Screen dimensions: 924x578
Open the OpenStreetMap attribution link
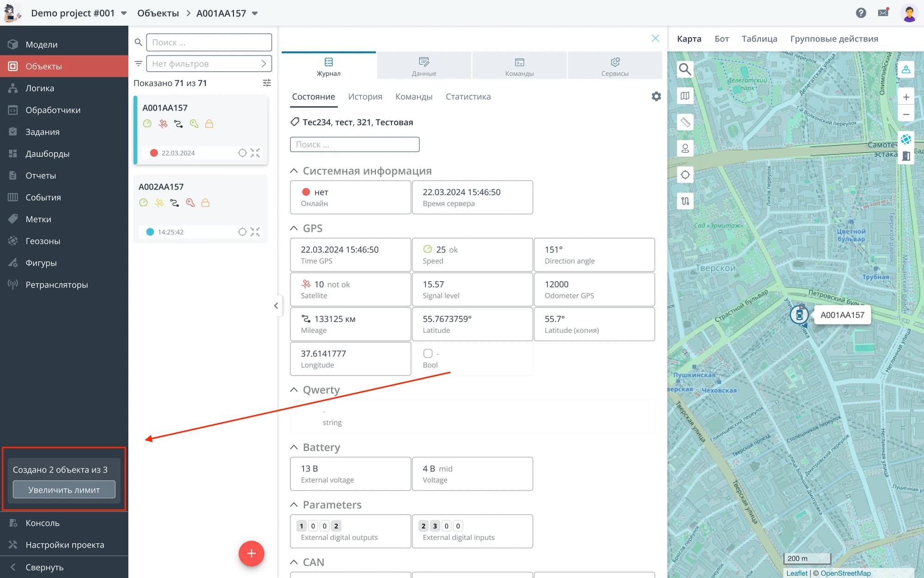tap(845, 573)
